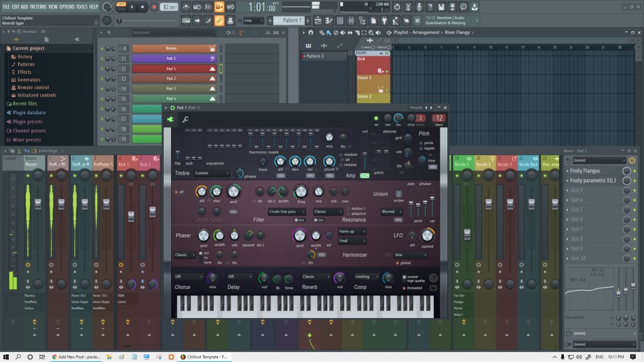
Task: Enable the porta option in Pitch section
Action: pyautogui.click(x=420, y=143)
